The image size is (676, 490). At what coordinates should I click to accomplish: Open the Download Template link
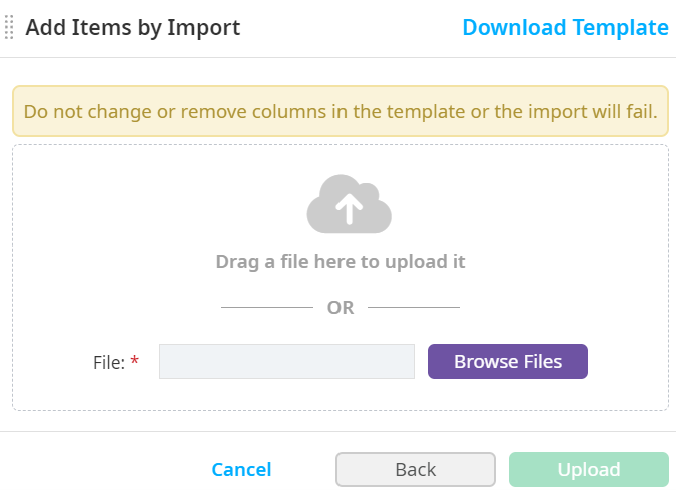tap(565, 27)
